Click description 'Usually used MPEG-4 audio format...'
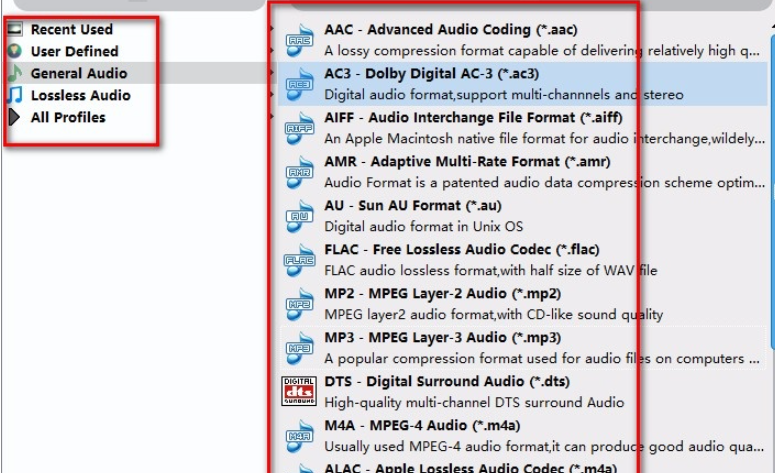775x473 pixels. tap(544, 447)
